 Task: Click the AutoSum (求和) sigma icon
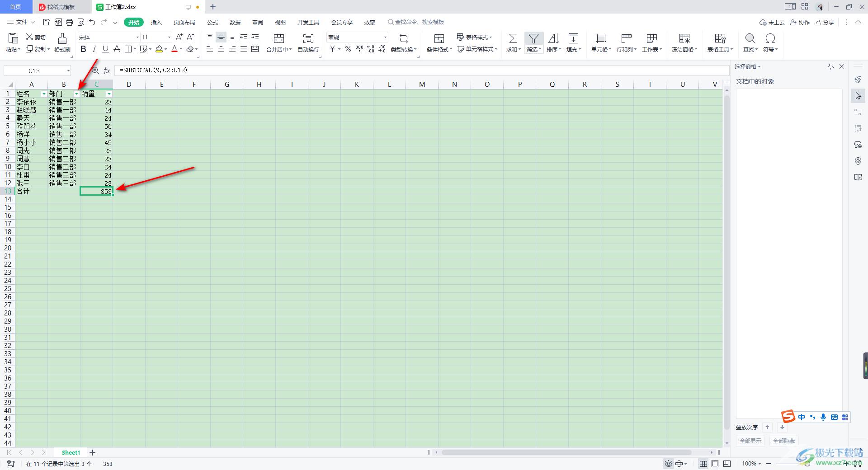click(513, 38)
